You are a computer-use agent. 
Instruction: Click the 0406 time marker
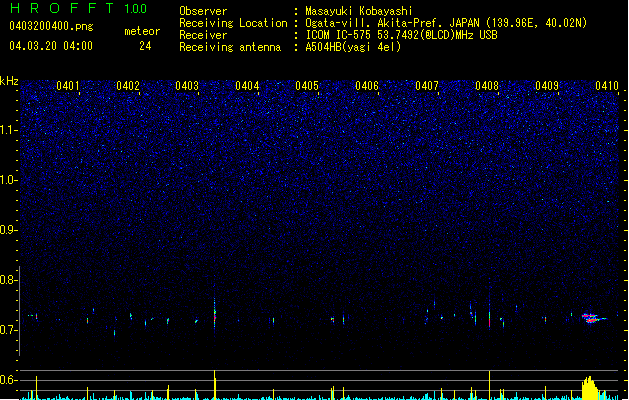[x=367, y=86]
